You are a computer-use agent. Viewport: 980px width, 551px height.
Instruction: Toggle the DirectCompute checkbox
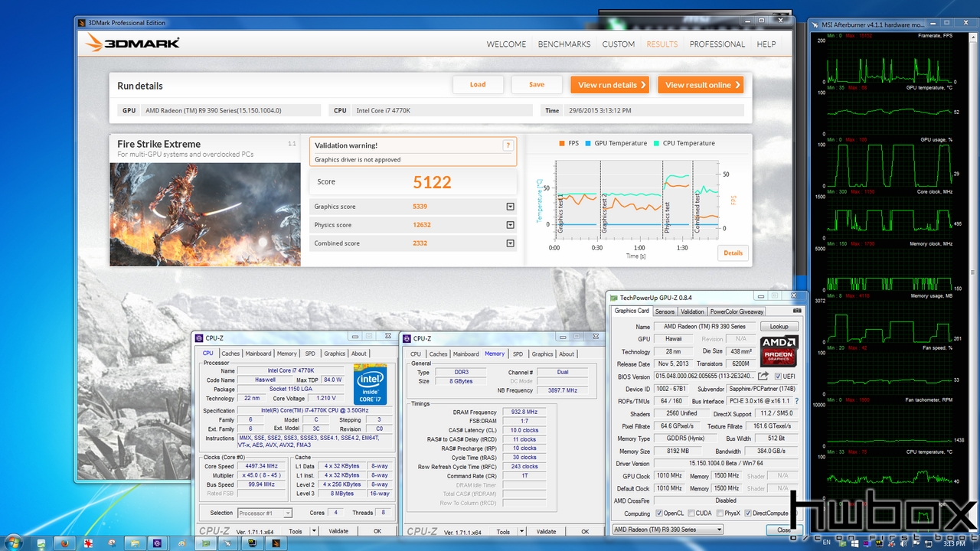coord(749,514)
